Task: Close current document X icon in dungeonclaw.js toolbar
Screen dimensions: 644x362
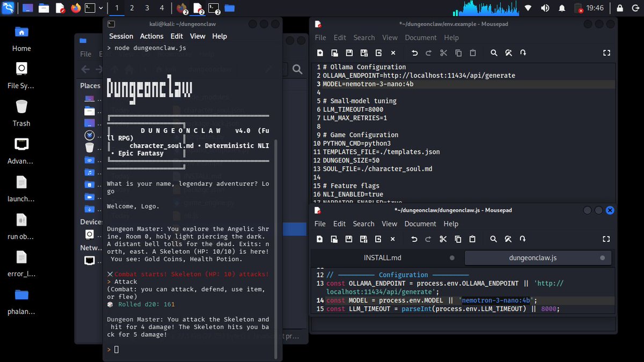Action: pyautogui.click(x=393, y=239)
